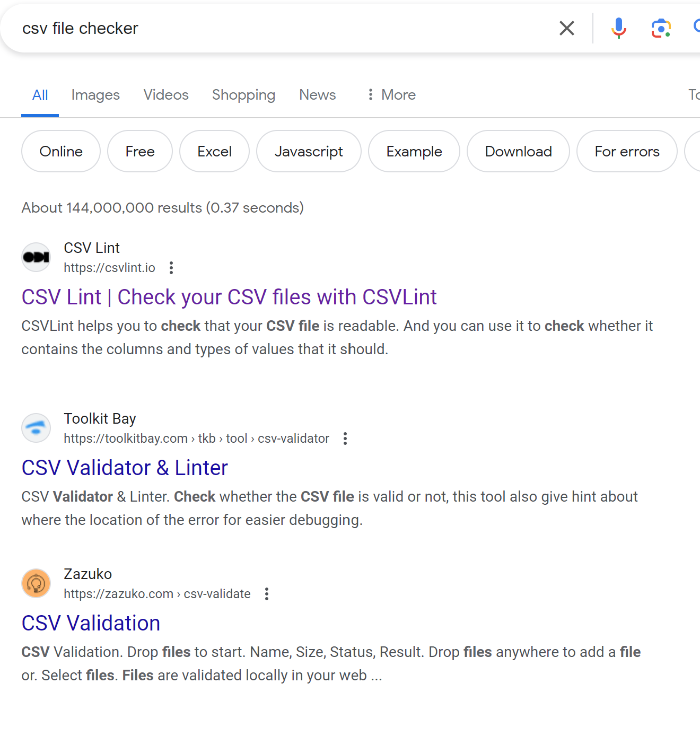Screen dimensions: 700x736
Task: Apply the Online filter chip
Action: pos(61,152)
